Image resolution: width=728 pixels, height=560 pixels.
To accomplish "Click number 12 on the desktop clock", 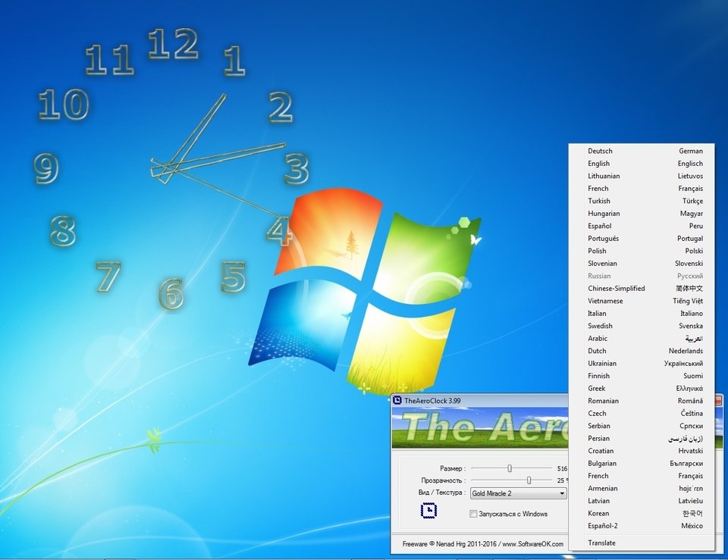I will [173, 44].
